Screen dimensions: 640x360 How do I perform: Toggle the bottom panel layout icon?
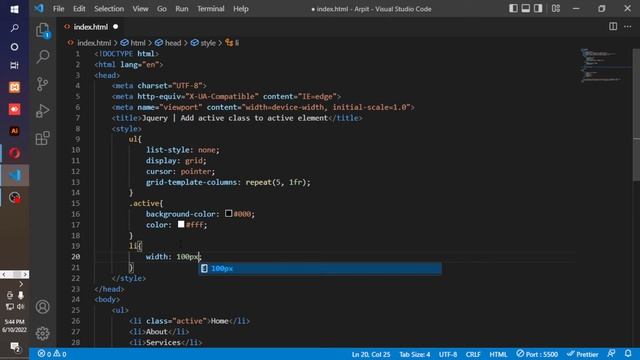(526, 8)
